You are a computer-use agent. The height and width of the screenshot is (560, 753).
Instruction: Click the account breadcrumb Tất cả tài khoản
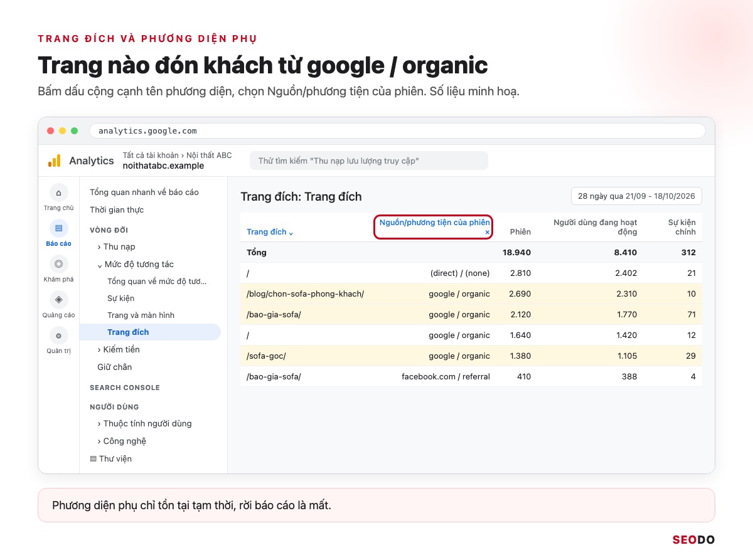click(x=151, y=155)
